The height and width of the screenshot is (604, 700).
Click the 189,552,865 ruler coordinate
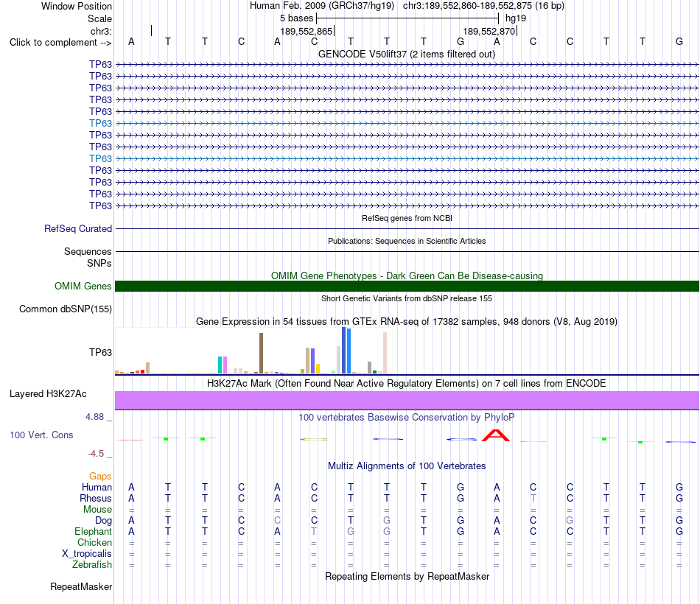coord(307,31)
